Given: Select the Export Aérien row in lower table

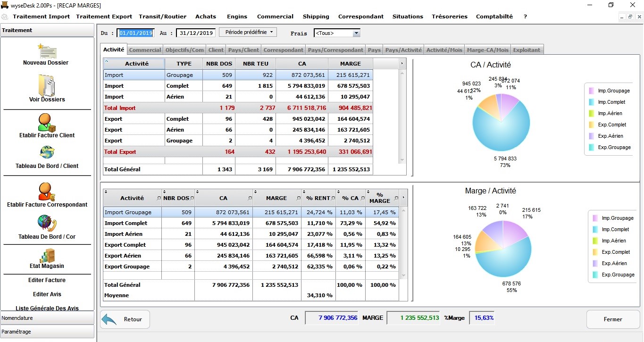Looking at the screenshot, I should click(x=124, y=256).
